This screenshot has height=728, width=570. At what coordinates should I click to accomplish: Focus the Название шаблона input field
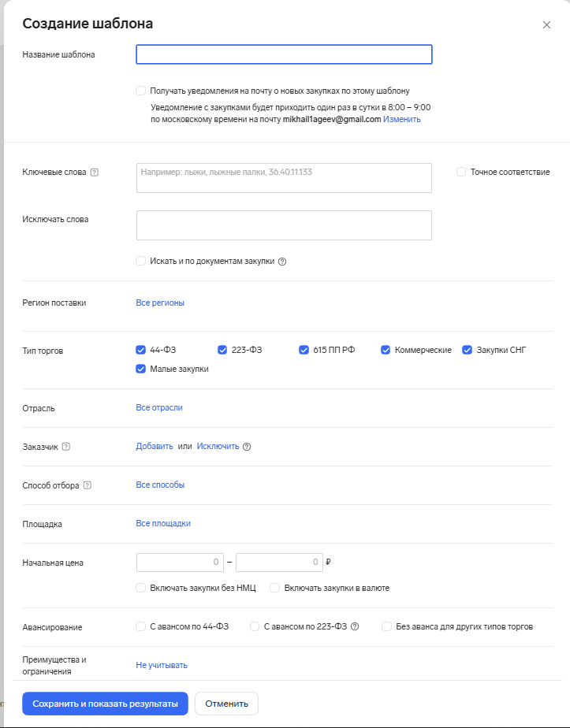click(284, 54)
